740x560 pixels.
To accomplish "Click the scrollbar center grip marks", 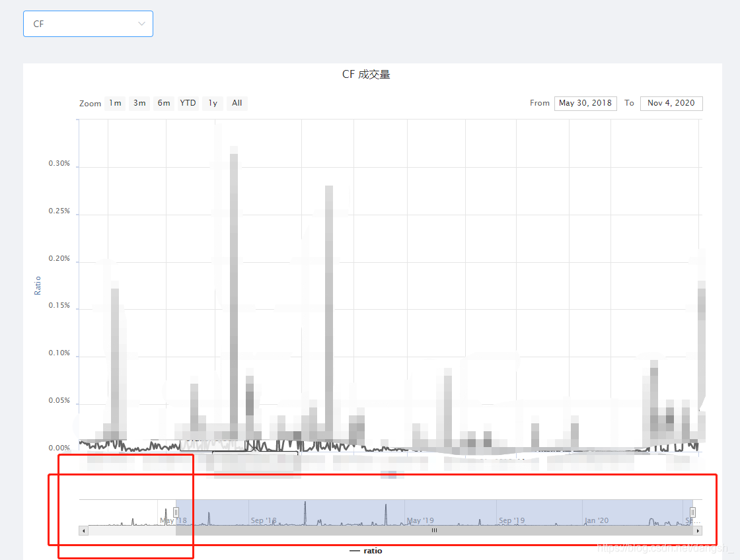I will 434,530.
